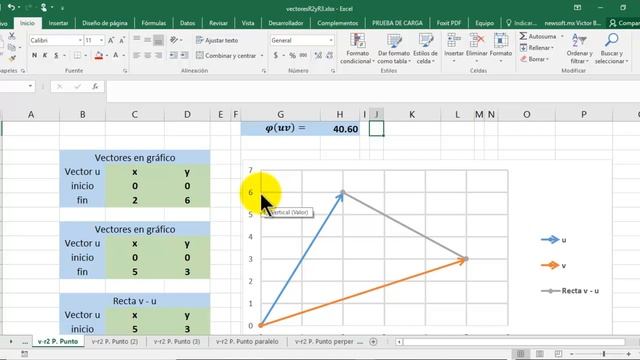Select cell H with value 40.60
Screen dimensions: 640x360
(340, 129)
